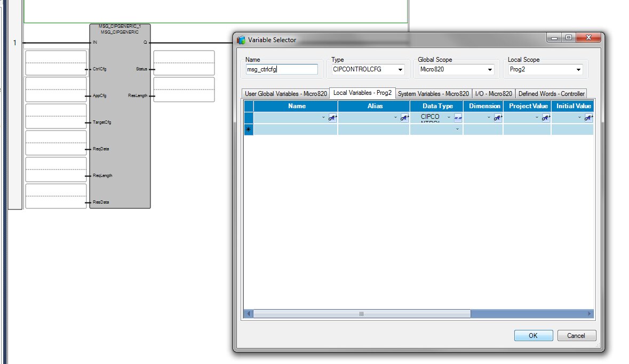Click the new row Name cell
The height and width of the screenshot is (364, 629).
pos(296,130)
